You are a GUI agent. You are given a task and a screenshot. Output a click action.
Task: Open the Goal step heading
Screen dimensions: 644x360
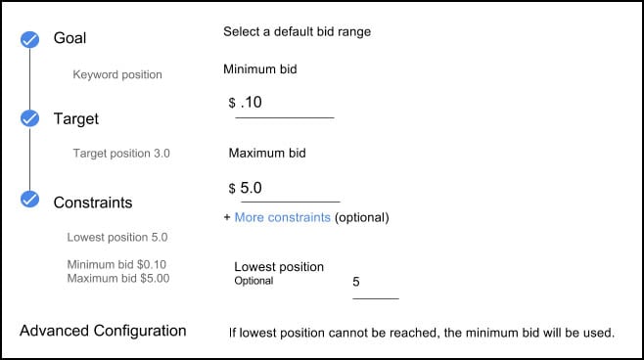click(69, 38)
